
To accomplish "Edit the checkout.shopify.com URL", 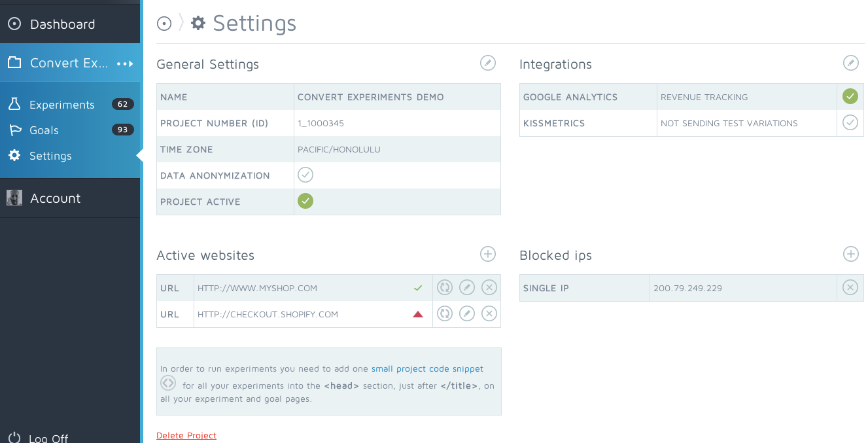I will click(466, 313).
